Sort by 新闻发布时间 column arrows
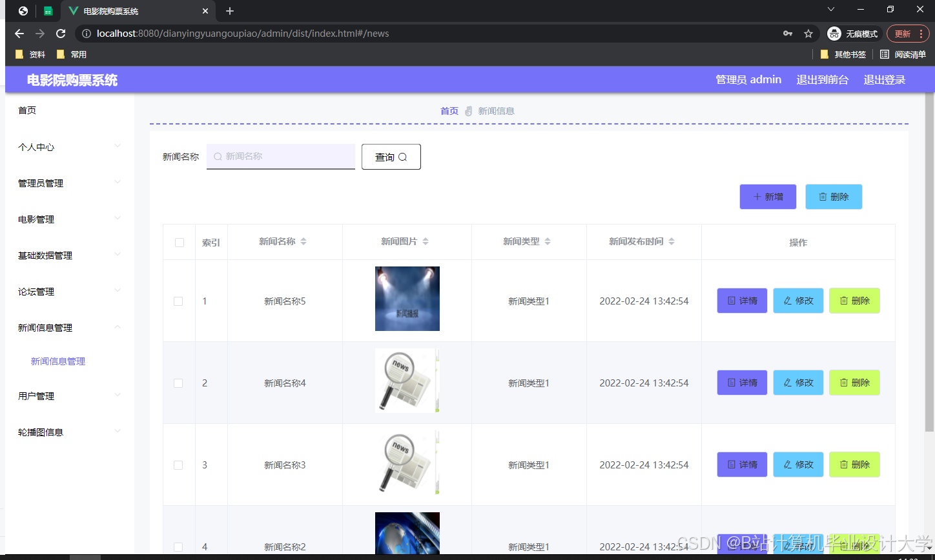Image resolution: width=935 pixels, height=560 pixels. click(x=672, y=241)
